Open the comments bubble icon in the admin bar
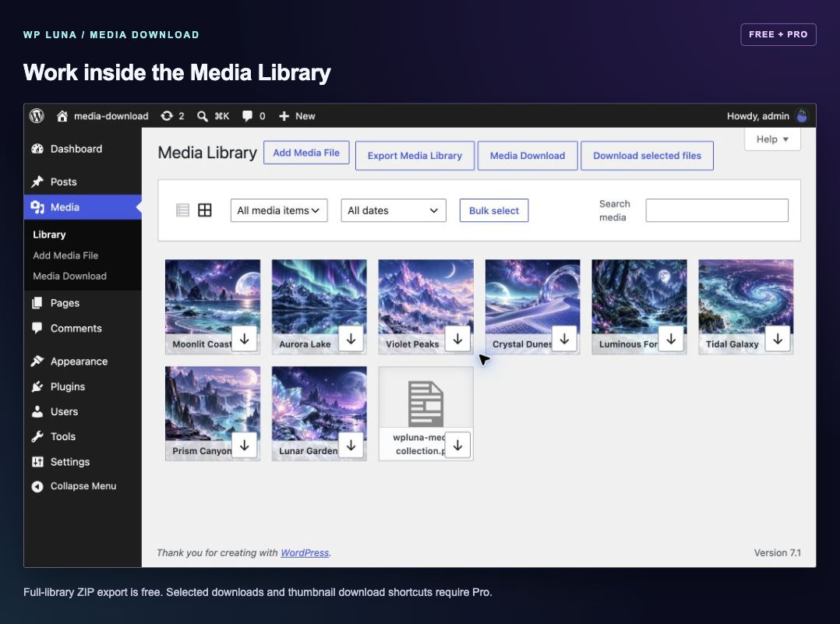The image size is (840, 624). pos(247,116)
